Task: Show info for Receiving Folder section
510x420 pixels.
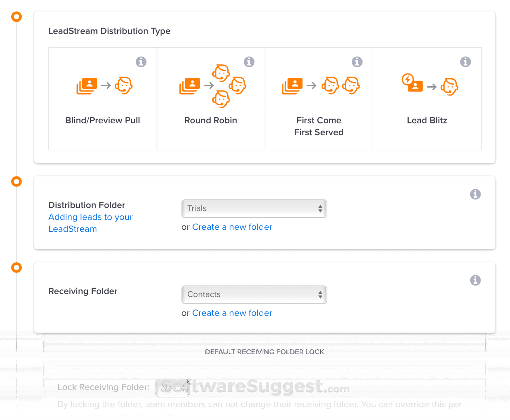Action: (x=475, y=280)
